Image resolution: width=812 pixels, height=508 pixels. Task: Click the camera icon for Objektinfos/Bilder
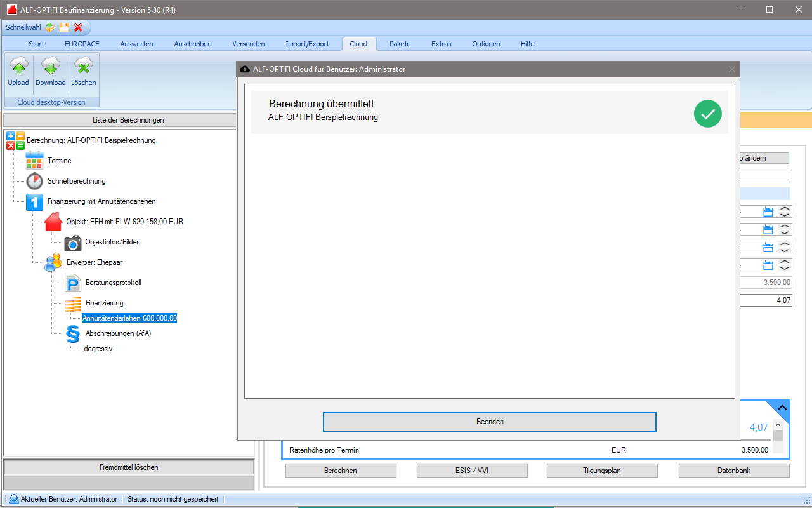(73, 242)
